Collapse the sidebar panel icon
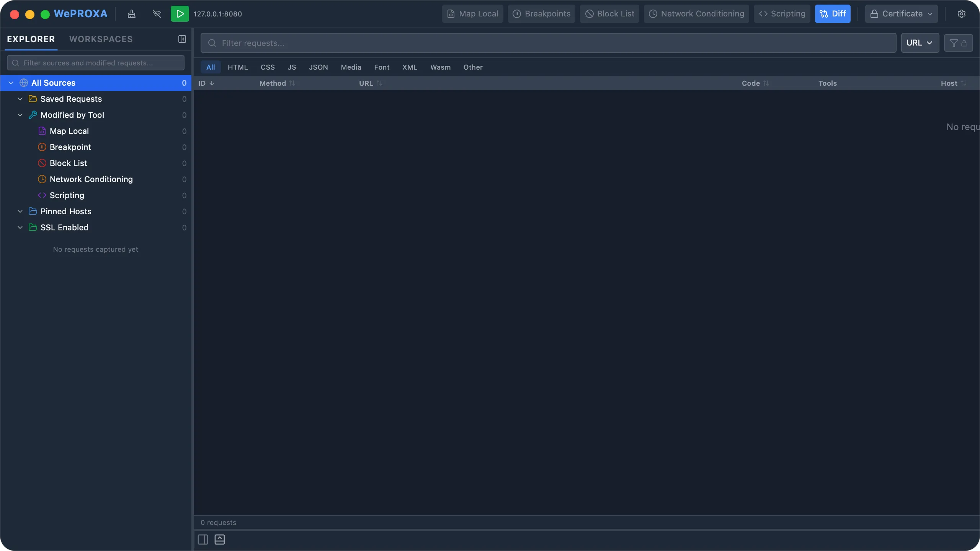The image size is (980, 551). tap(182, 39)
